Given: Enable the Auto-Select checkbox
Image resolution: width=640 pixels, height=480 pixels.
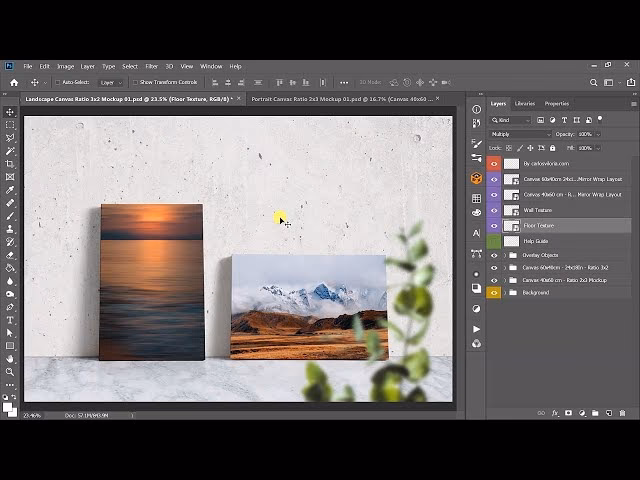Looking at the screenshot, I should click(58, 82).
